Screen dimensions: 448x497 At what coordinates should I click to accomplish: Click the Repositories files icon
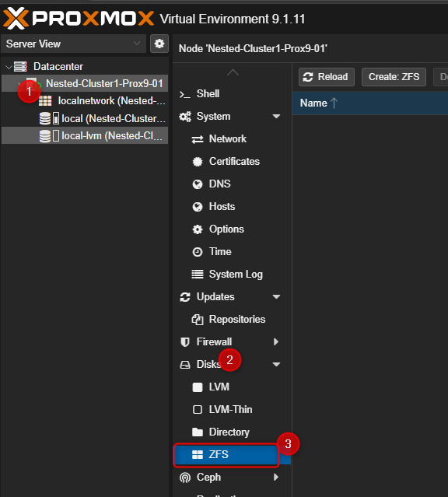[198, 320]
